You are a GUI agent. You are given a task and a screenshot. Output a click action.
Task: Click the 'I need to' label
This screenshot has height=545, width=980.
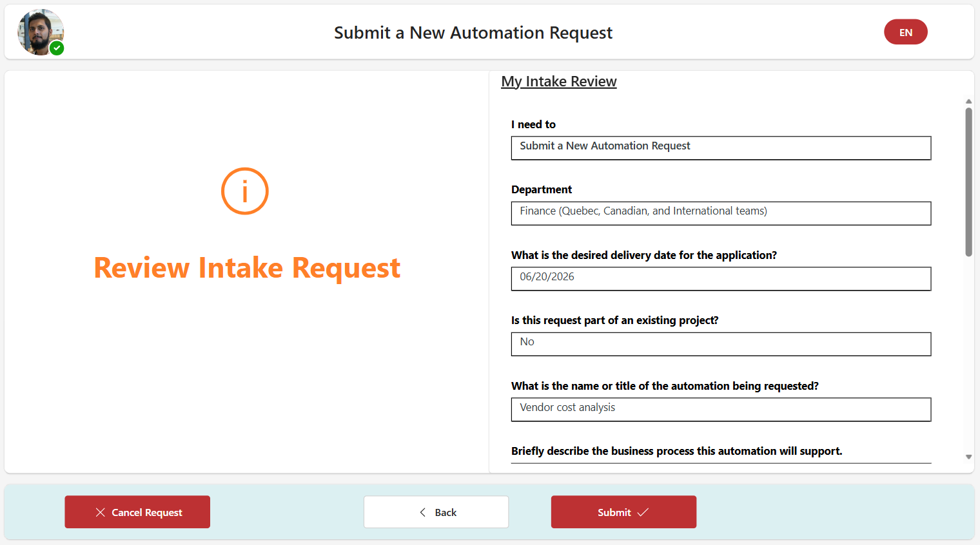533,124
